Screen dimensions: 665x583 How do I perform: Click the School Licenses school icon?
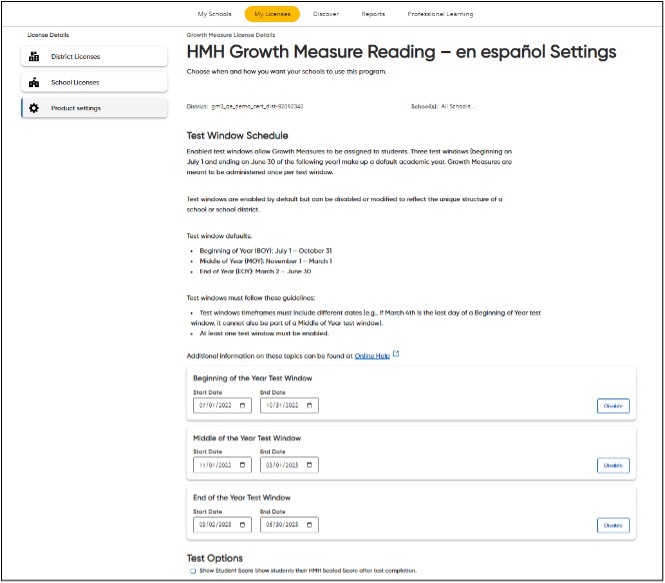[x=34, y=82]
